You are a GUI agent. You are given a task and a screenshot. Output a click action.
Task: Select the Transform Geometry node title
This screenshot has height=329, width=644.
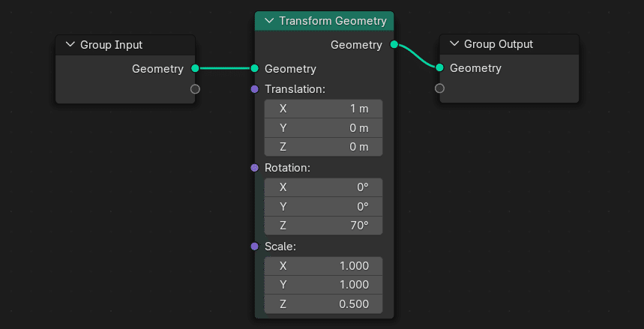[x=333, y=21]
